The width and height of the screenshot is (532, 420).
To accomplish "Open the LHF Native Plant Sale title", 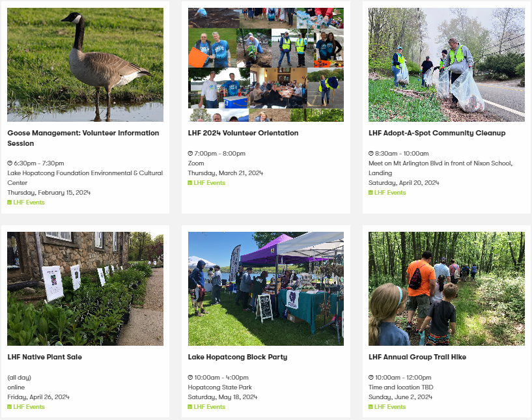I will (x=45, y=357).
